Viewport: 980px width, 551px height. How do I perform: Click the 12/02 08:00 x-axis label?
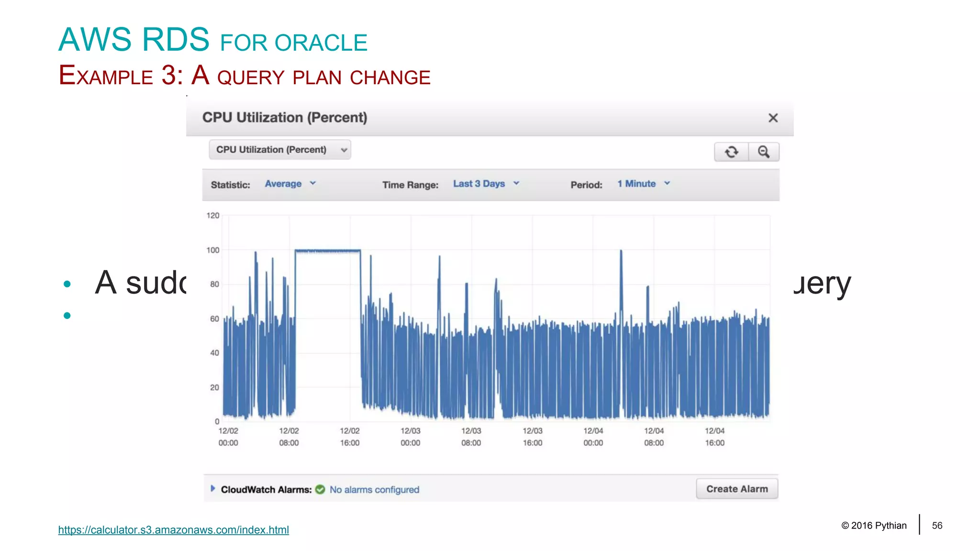[289, 437]
